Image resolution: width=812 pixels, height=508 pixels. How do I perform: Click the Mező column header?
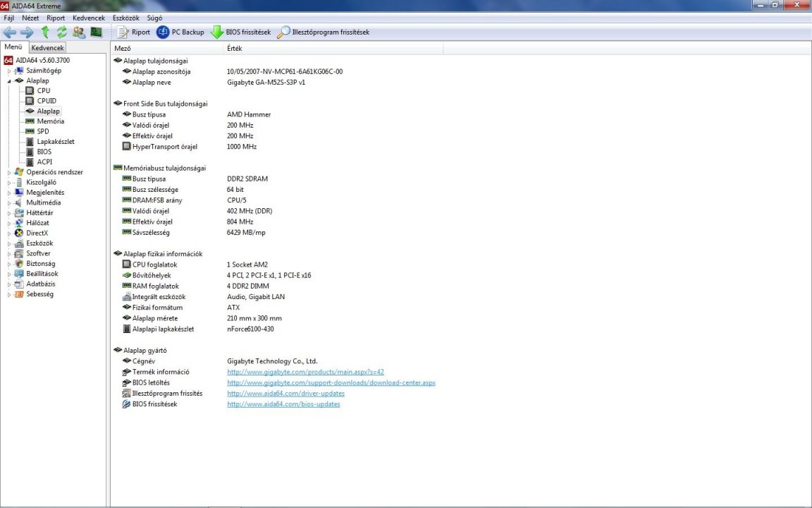point(167,48)
